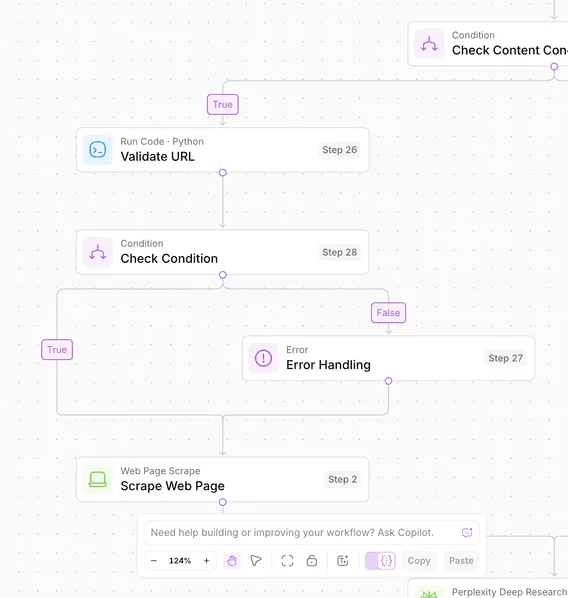Click the Copy button
Viewport: 568px width, 598px height.
click(x=419, y=561)
